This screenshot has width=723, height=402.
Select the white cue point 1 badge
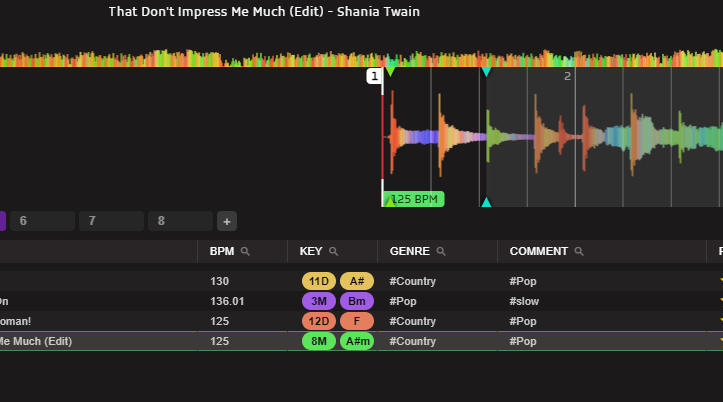click(x=374, y=76)
